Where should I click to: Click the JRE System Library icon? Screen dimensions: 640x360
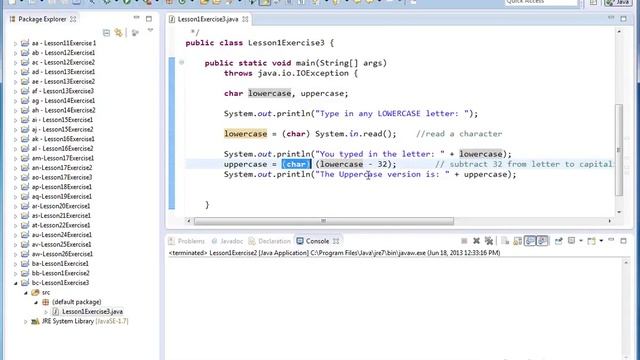tap(35, 322)
